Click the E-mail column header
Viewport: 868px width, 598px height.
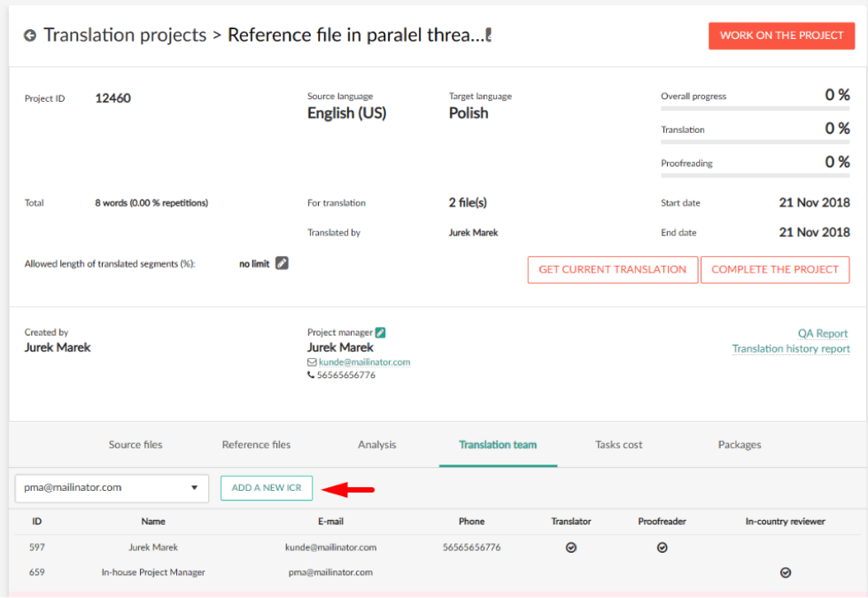tap(330, 522)
